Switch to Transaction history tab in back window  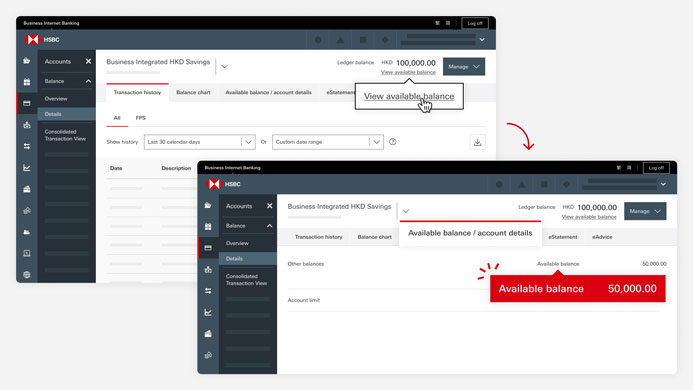pyautogui.click(x=137, y=92)
